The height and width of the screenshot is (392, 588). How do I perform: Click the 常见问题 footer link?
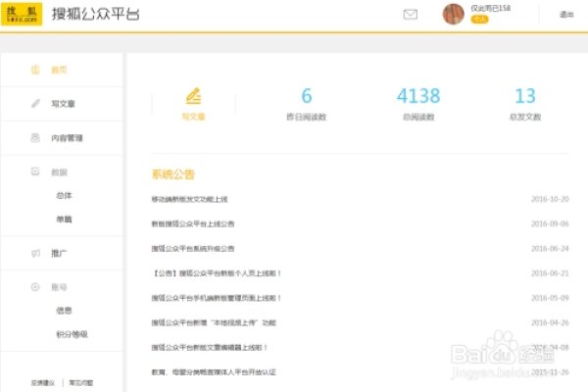coord(81,383)
